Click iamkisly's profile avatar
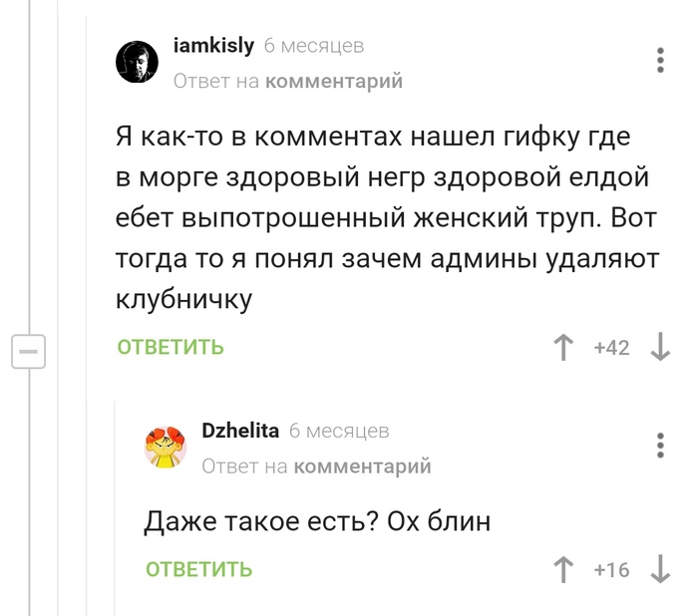The image size is (698, 616). coord(138,63)
